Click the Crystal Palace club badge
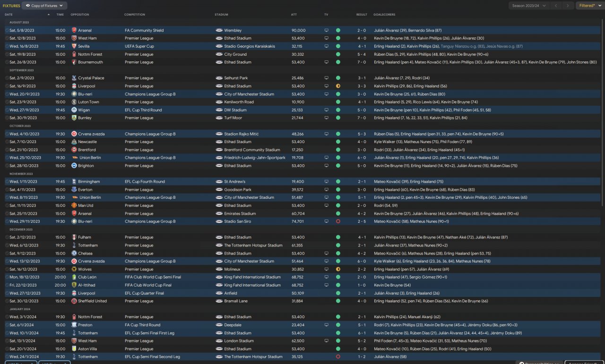 pos(74,78)
